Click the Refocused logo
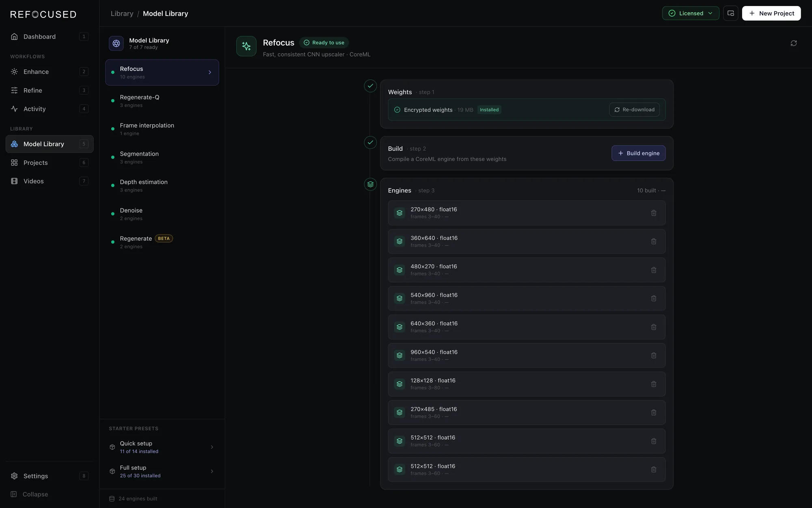The image size is (812, 508). 43,14
